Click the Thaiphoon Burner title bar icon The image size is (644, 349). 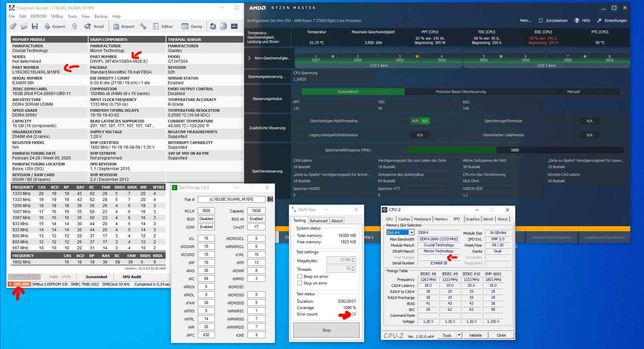[12, 8]
